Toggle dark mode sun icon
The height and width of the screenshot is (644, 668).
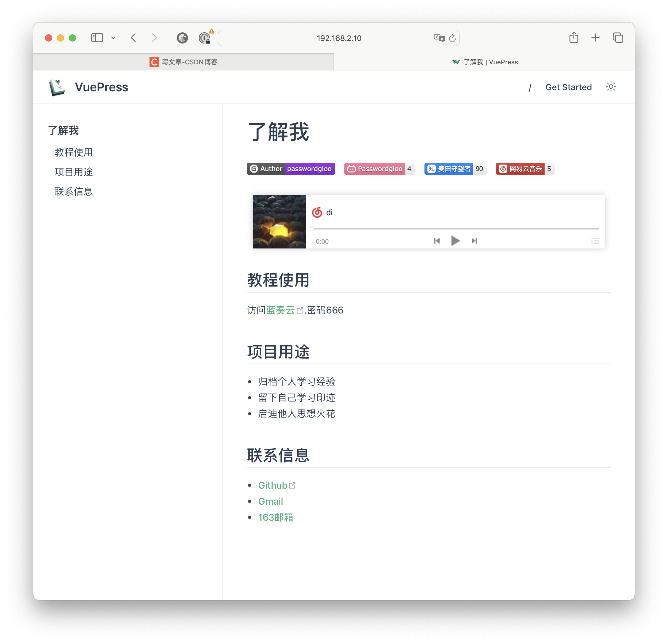point(611,87)
